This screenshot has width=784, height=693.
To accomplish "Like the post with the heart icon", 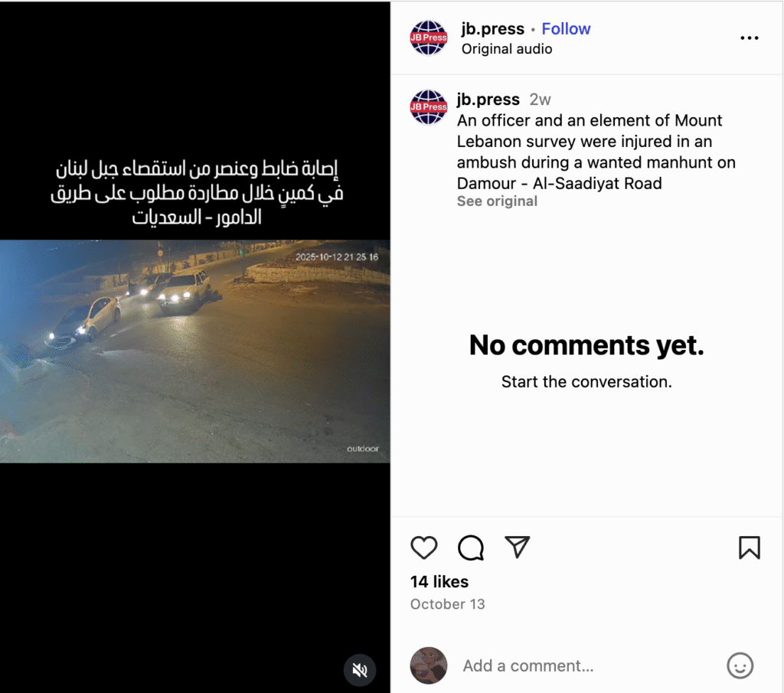I will 423,547.
